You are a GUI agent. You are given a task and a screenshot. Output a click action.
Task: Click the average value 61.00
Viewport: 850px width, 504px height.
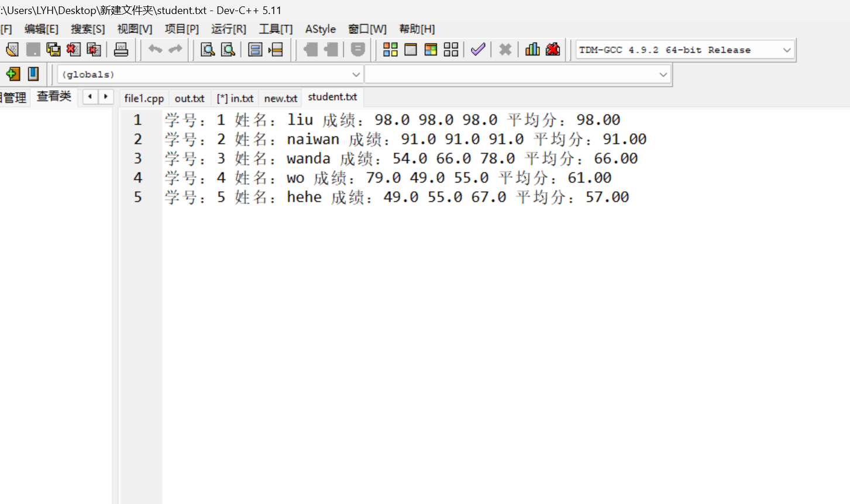[x=590, y=178]
